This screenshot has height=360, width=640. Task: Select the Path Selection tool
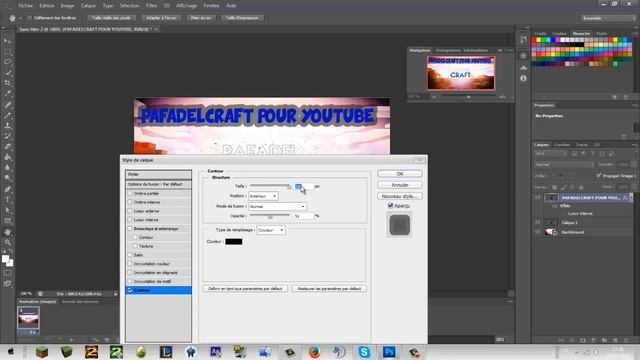pyautogui.click(x=7, y=210)
